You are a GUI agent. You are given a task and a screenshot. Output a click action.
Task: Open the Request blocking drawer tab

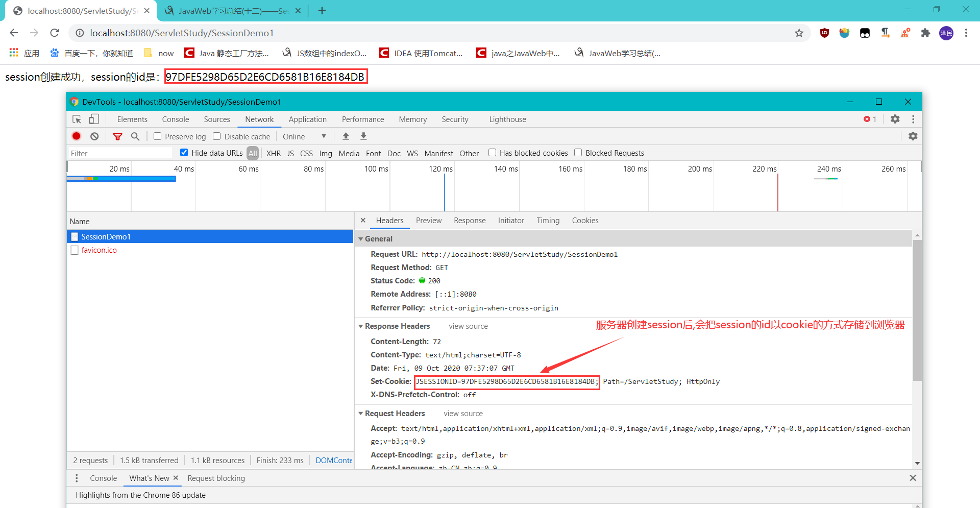(216, 478)
